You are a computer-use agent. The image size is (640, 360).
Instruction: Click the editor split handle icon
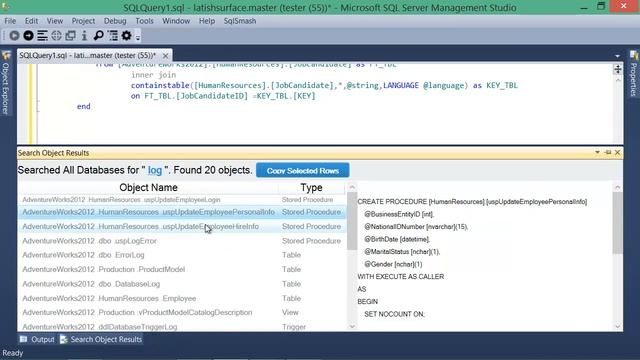point(618,69)
